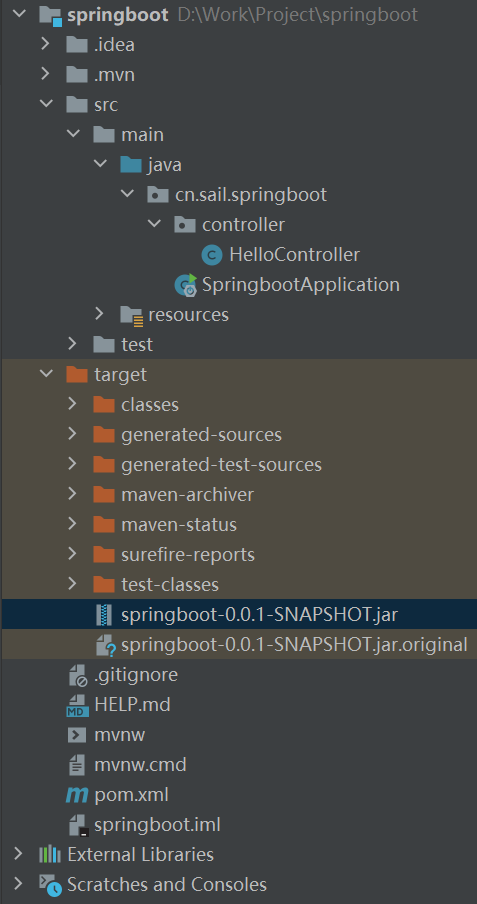Click the HELP.md markdown icon
Image resolution: width=477 pixels, height=904 pixels.
point(77,706)
